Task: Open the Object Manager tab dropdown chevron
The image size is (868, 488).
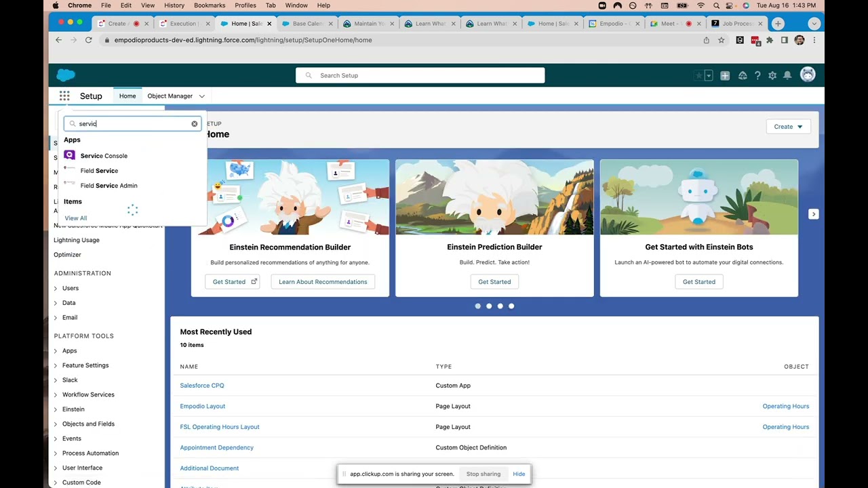Action: [x=201, y=96]
